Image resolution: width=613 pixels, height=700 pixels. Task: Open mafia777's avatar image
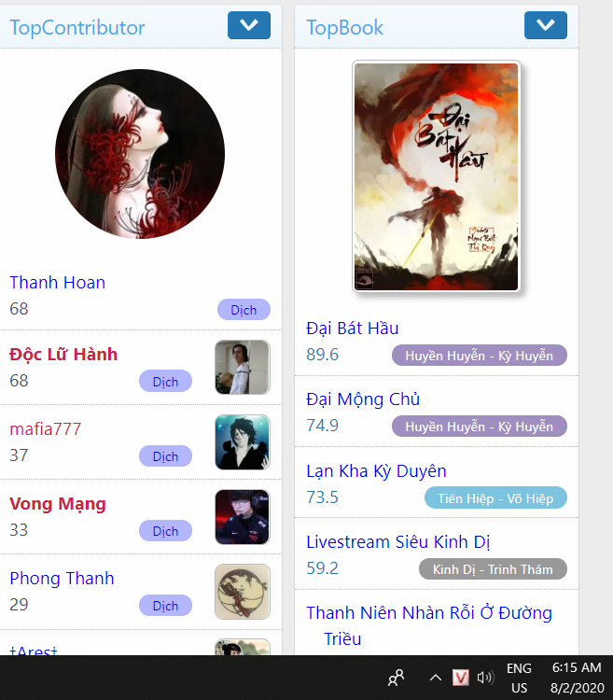243,442
